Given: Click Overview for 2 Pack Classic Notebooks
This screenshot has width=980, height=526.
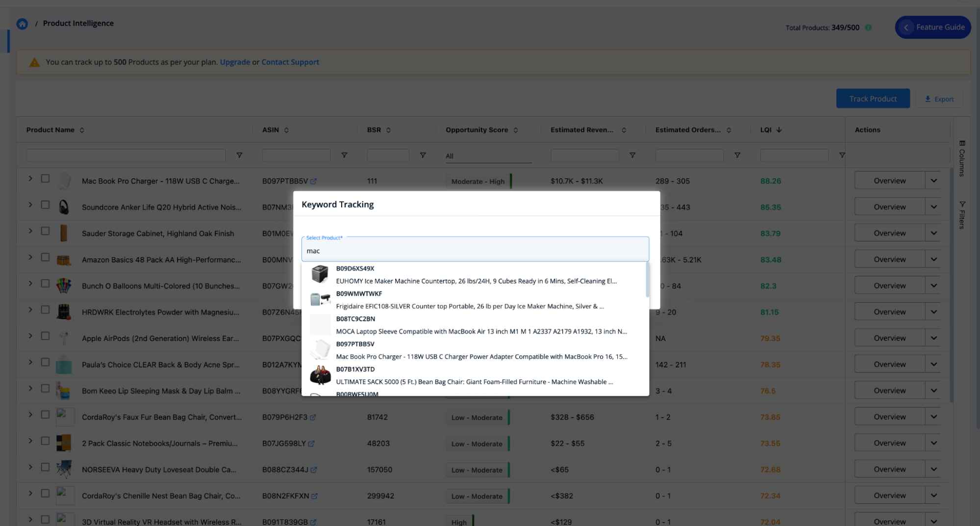Looking at the screenshot, I should pyautogui.click(x=889, y=443).
